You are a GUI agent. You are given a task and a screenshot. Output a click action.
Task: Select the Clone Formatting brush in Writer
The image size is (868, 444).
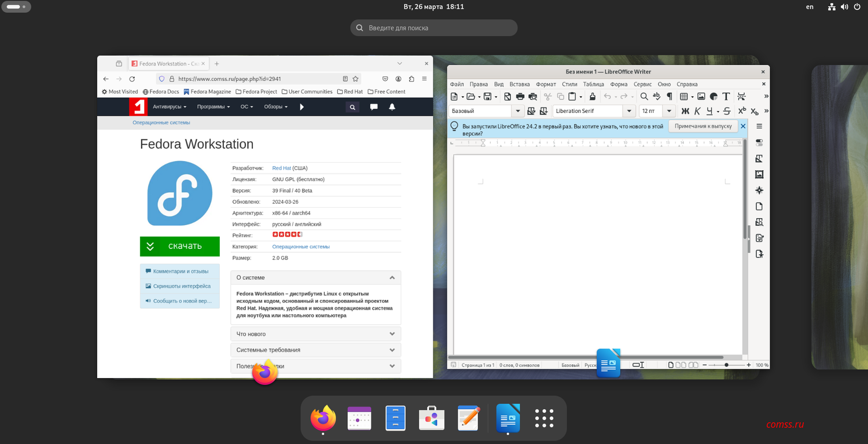(592, 97)
